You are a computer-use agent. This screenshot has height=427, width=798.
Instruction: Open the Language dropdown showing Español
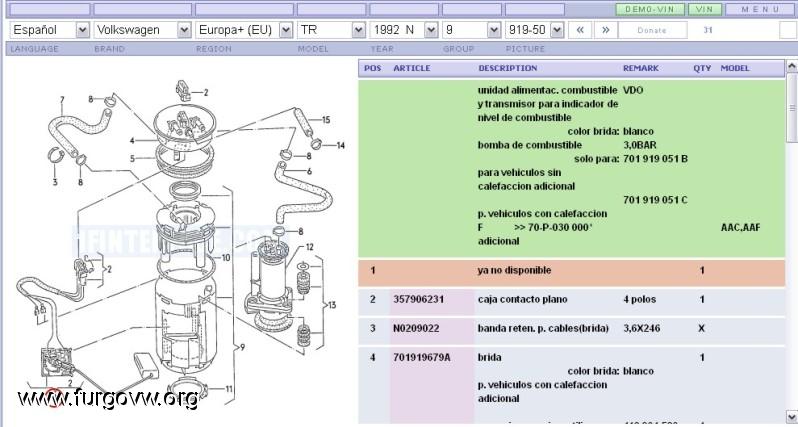[49, 30]
